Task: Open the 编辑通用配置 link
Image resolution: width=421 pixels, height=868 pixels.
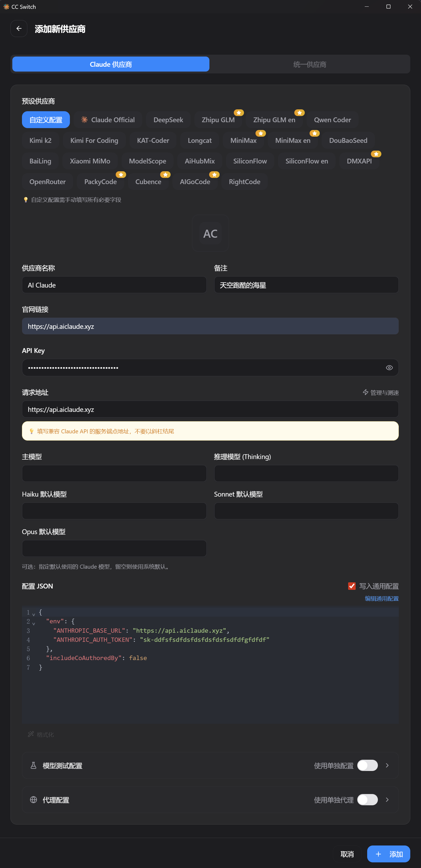Action: (382, 598)
